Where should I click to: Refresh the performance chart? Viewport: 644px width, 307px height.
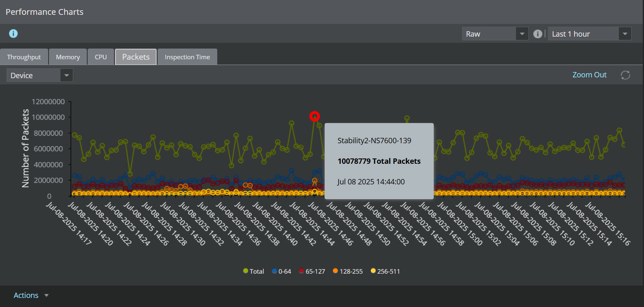tap(625, 75)
